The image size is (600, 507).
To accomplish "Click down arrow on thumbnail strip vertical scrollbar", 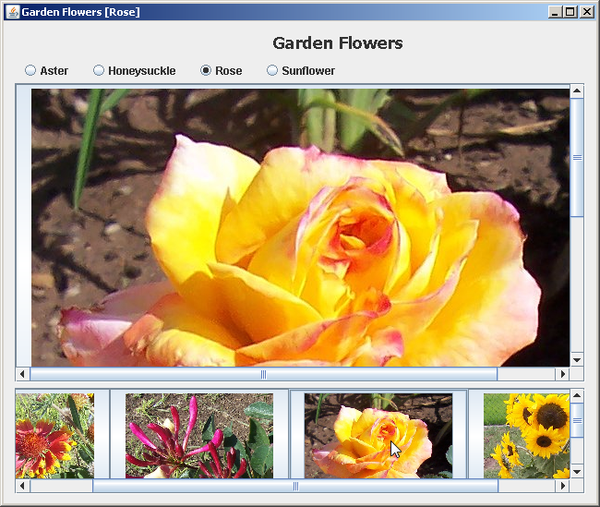I will point(576,471).
